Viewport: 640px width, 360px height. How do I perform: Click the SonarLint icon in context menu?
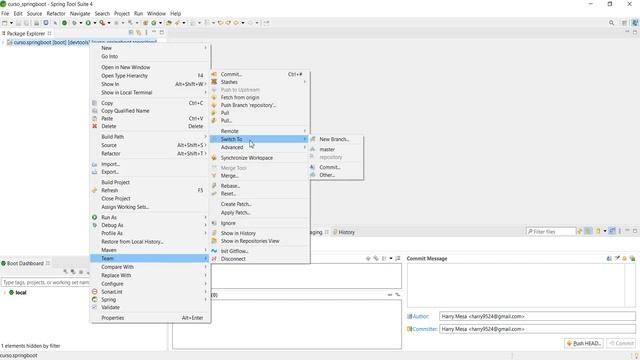coord(95,292)
